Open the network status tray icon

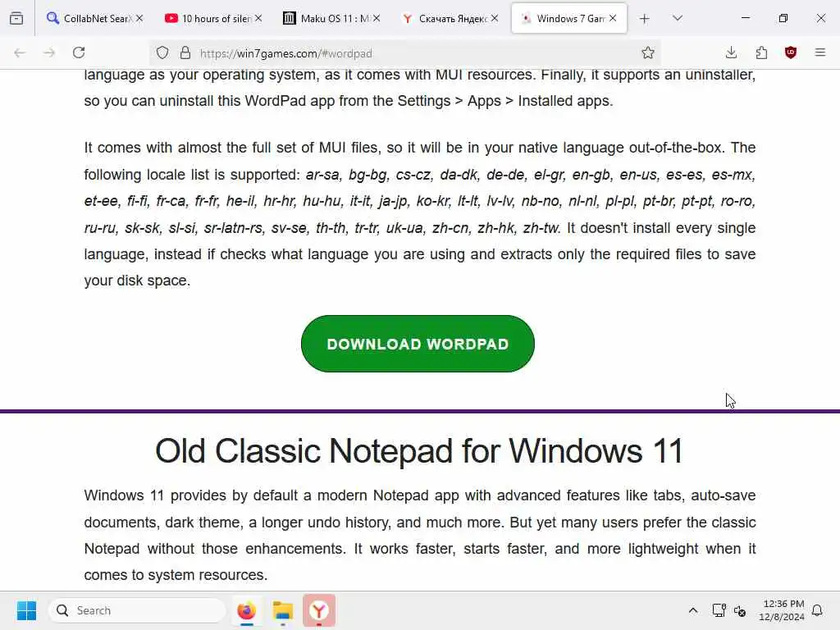(x=719, y=610)
